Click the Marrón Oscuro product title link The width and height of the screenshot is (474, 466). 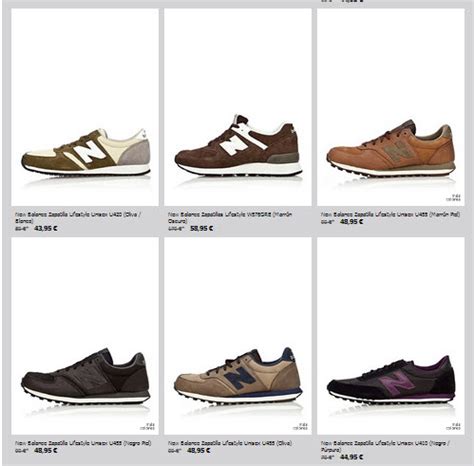pyautogui.click(x=230, y=218)
